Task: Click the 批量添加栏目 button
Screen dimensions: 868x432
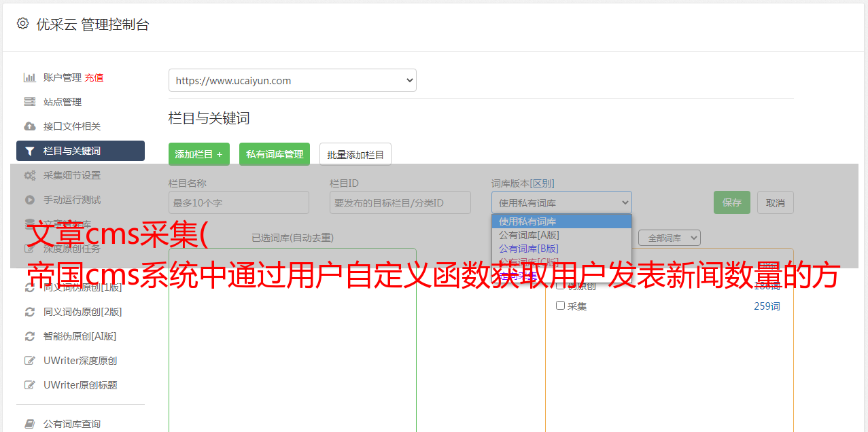Action: point(355,154)
